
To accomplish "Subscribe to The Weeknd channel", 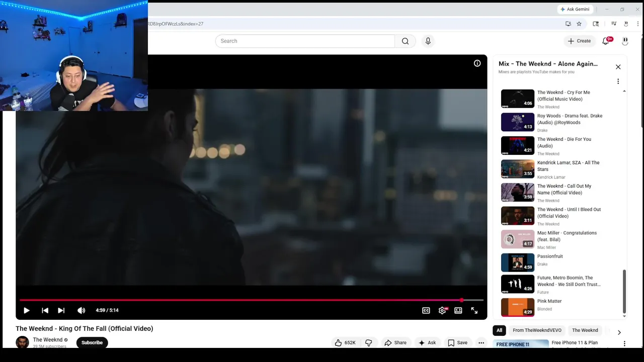I will point(92,342).
